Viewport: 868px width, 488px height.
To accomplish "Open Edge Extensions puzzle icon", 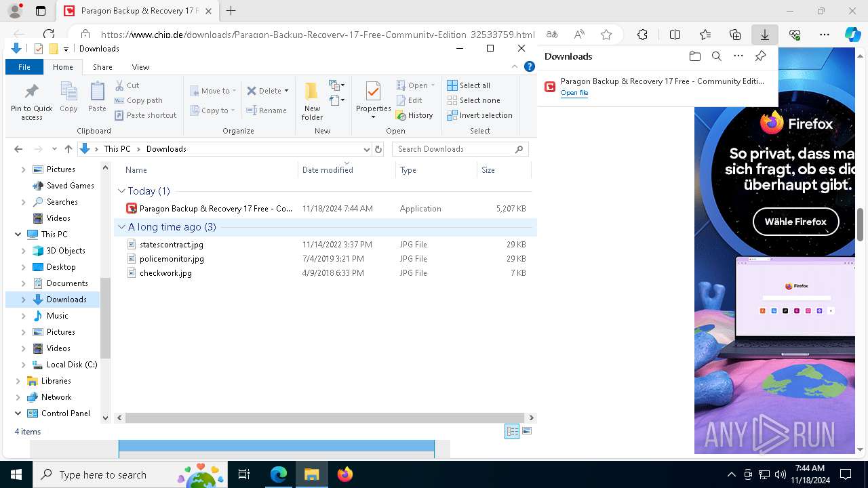I will pos(642,35).
